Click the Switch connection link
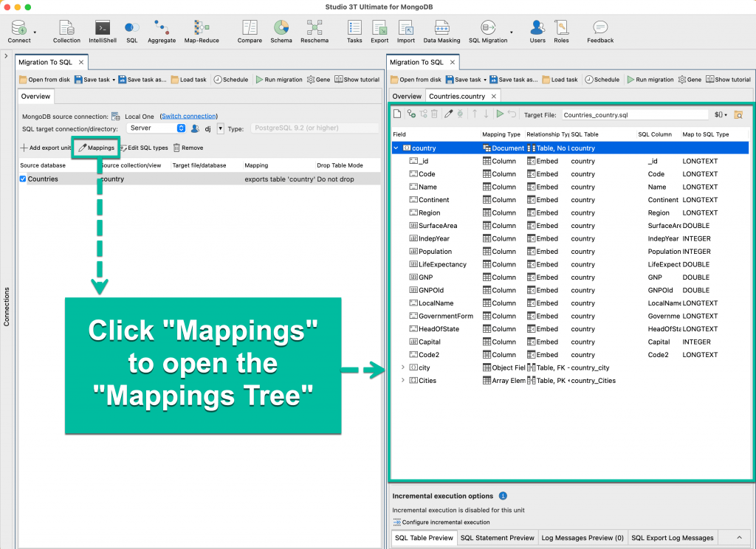 coord(188,116)
